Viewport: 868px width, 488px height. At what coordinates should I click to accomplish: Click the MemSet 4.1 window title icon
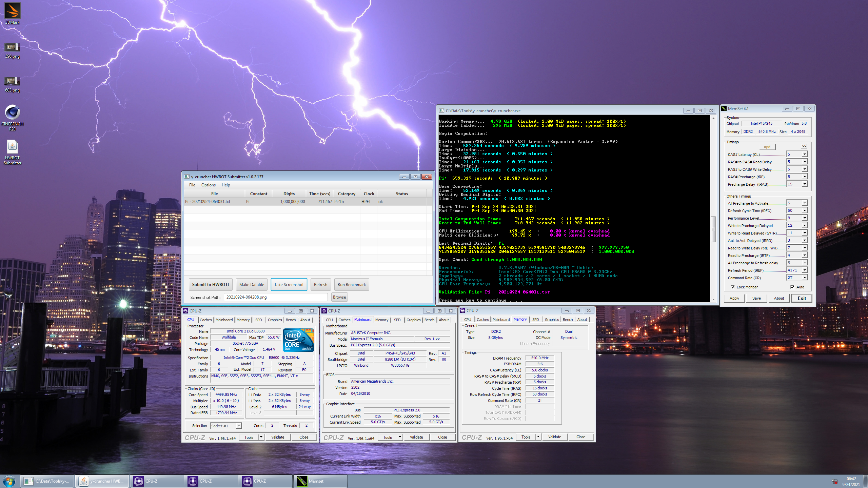point(724,108)
